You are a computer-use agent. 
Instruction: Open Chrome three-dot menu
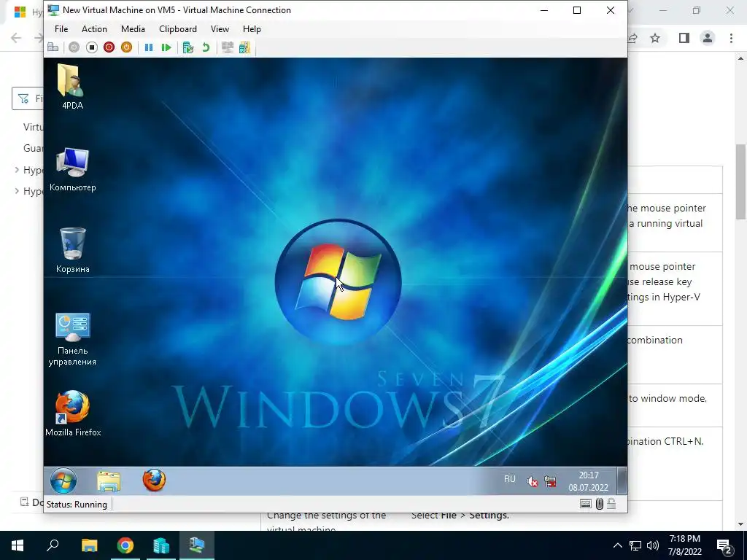[731, 38]
